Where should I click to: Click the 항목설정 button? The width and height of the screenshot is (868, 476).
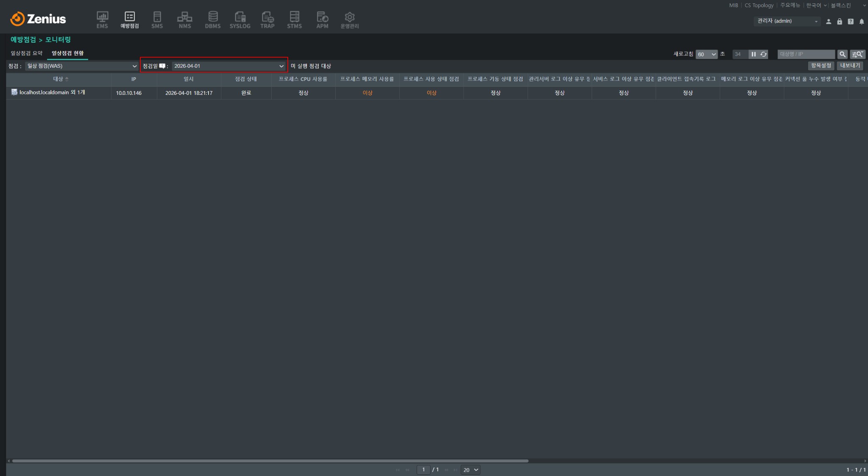pos(821,66)
